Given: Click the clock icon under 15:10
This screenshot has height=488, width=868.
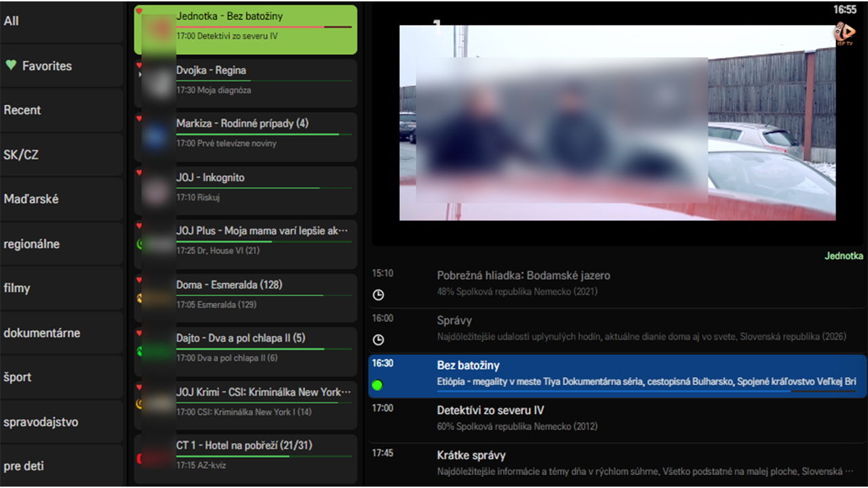Looking at the screenshot, I should pyautogui.click(x=378, y=295).
